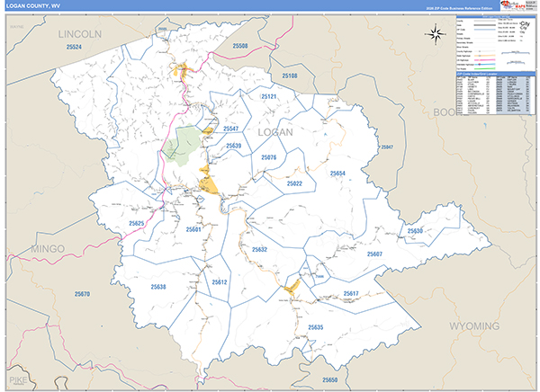The height and width of the screenshot is (392, 540).
Task: Select the ZIP code 25670 label
Action: click(x=82, y=294)
